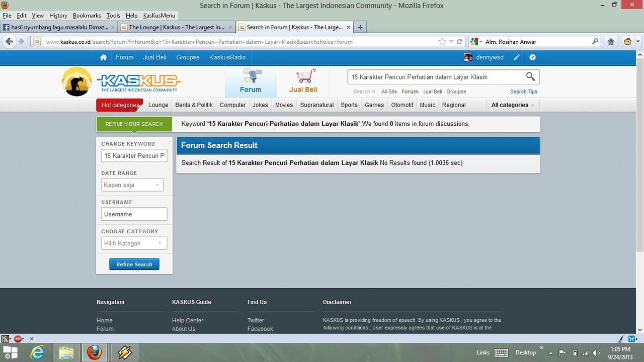Image resolution: width=644 pixels, height=362 pixels.
Task: Click the Firefox taskbar icon
Action: pyautogui.click(x=94, y=352)
